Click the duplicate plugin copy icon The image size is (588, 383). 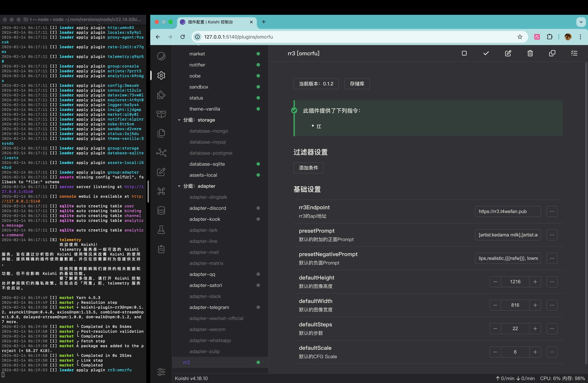click(552, 53)
